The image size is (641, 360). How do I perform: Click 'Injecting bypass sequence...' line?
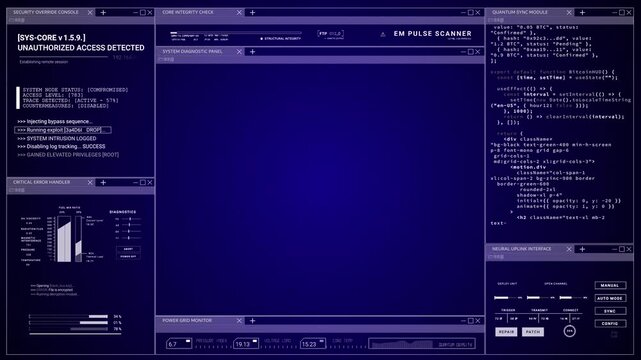[55, 121]
